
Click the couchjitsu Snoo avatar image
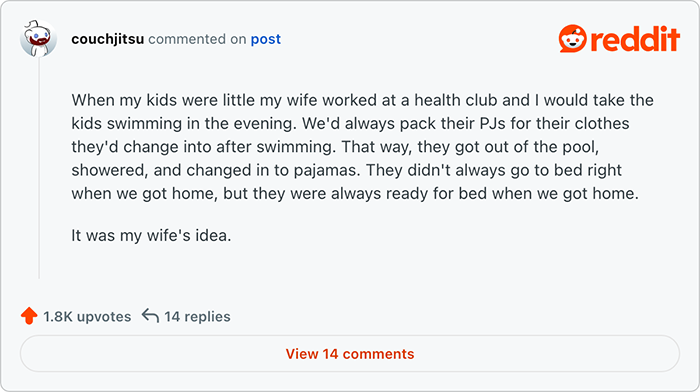38,39
